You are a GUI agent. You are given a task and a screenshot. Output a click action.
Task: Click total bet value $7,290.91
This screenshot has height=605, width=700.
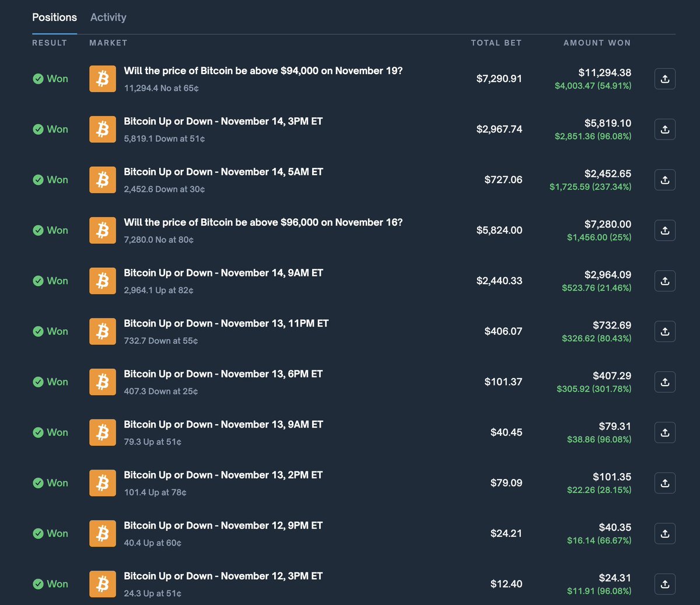pyautogui.click(x=499, y=79)
